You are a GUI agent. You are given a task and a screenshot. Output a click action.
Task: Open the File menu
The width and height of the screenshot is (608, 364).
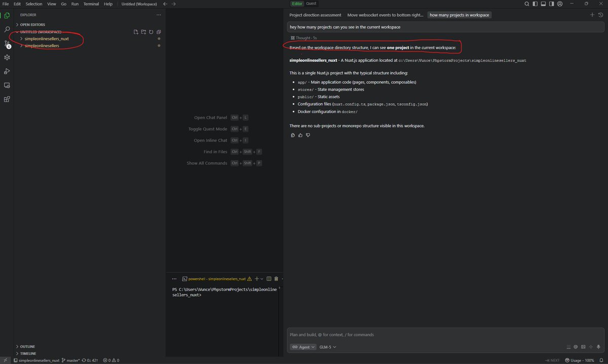[x=6, y=4]
